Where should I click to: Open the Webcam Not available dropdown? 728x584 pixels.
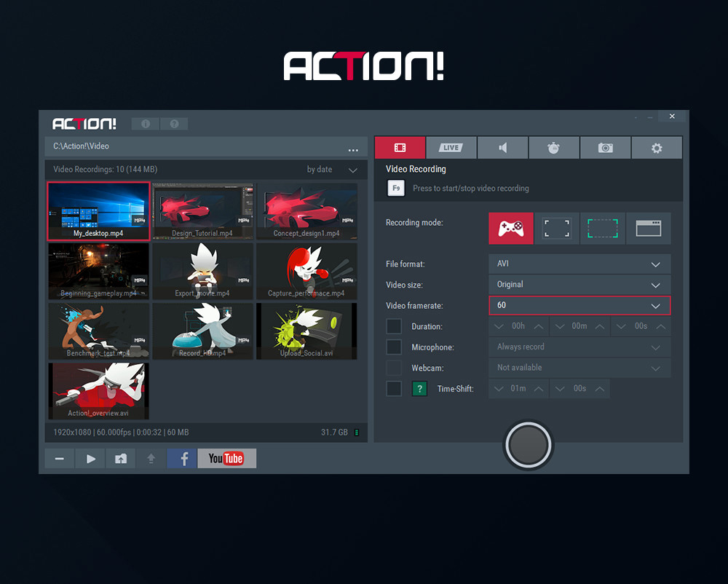point(579,368)
